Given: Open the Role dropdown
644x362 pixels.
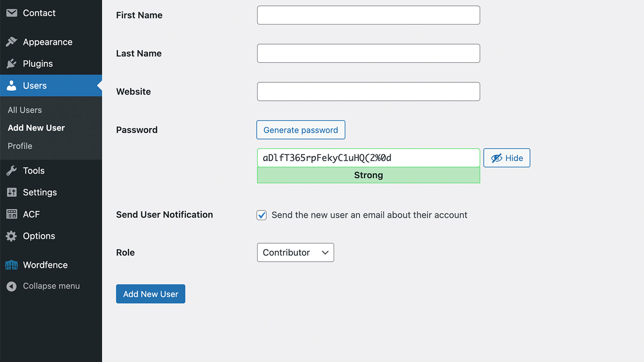Looking at the screenshot, I should 295,253.
